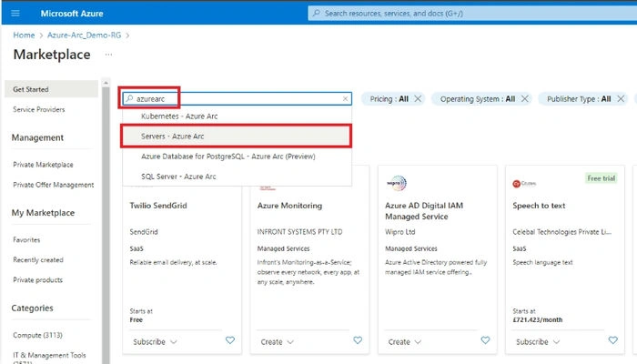Clear the marketplace search text
Viewport: 637px width, 364px height.
[345, 98]
